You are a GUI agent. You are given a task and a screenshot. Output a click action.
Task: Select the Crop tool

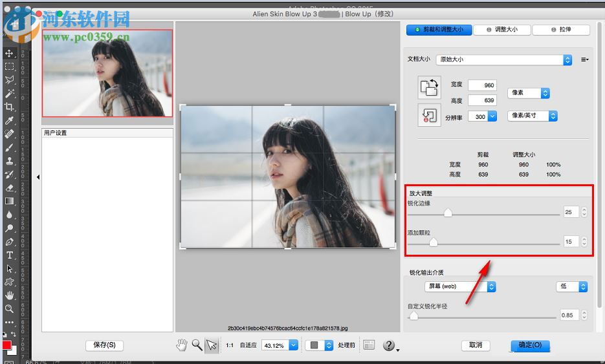pos(9,107)
